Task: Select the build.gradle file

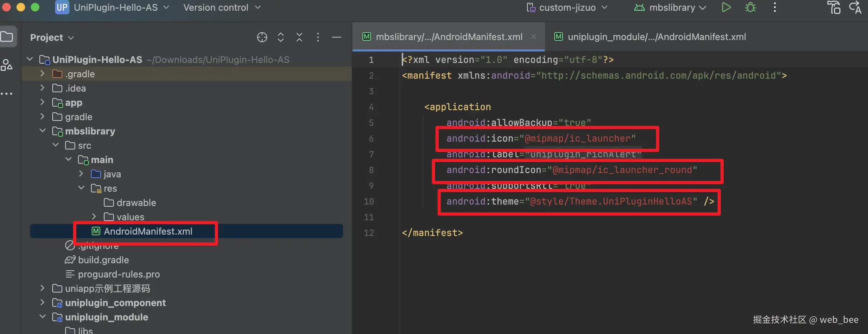Action: click(x=97, y=260)
